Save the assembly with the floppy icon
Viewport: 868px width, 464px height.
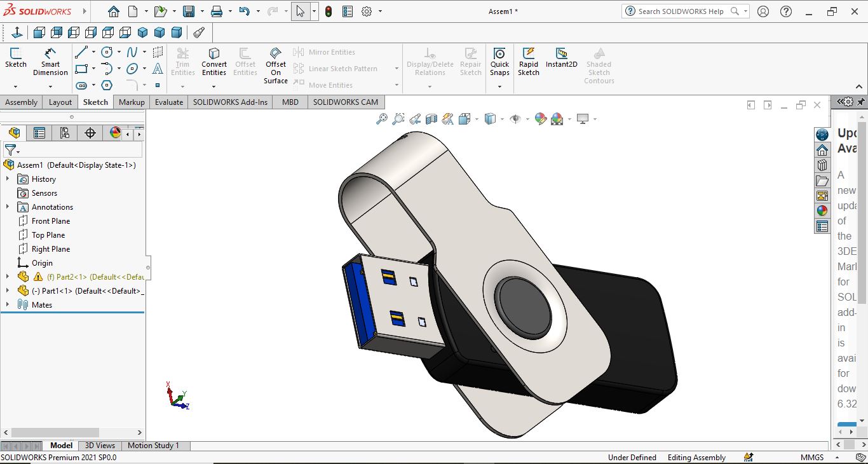click(189, 11)
